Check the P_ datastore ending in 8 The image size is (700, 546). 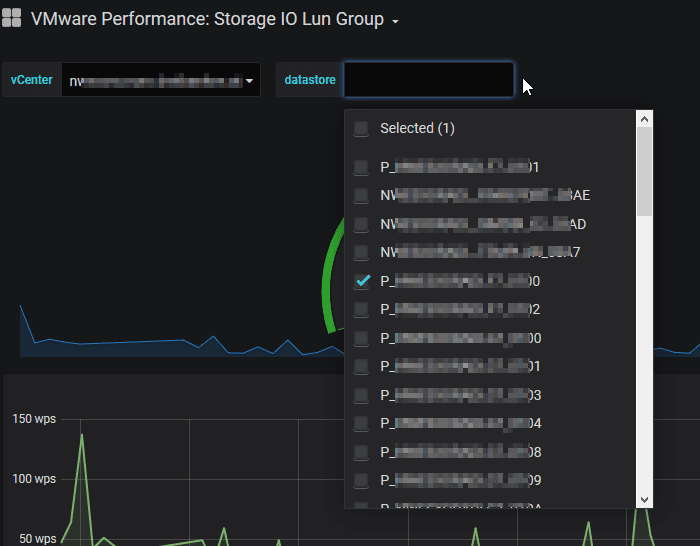(x=361, y=452)
